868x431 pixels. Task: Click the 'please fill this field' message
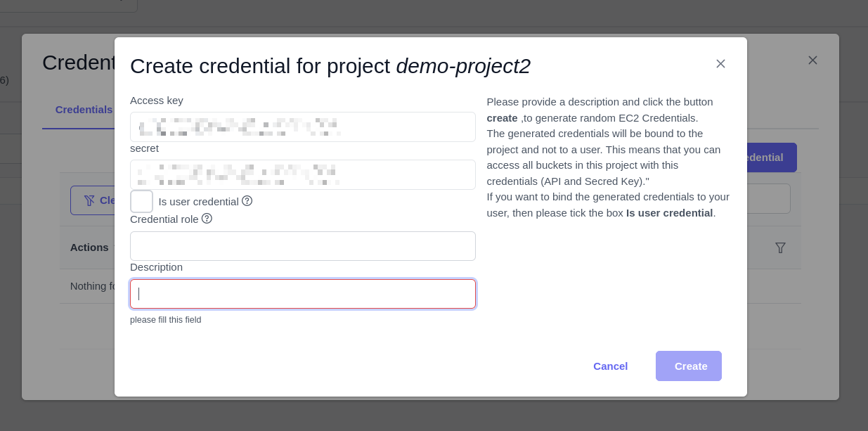click(x=166, y=320)
